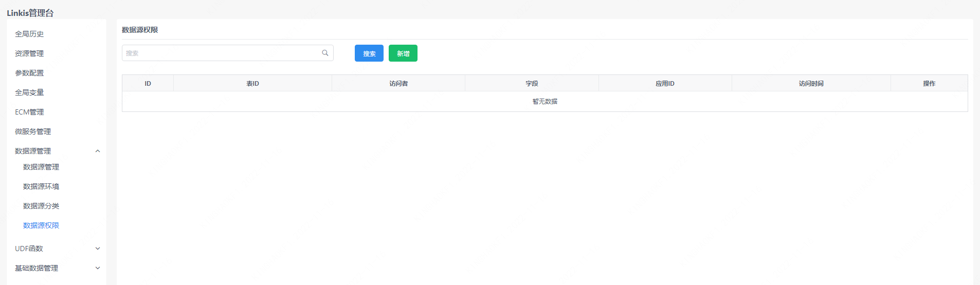Expand the UDF函数 menu chevron
Image resolution: width=980 pixels, height=285 pixels.
[x=98, y=249]
